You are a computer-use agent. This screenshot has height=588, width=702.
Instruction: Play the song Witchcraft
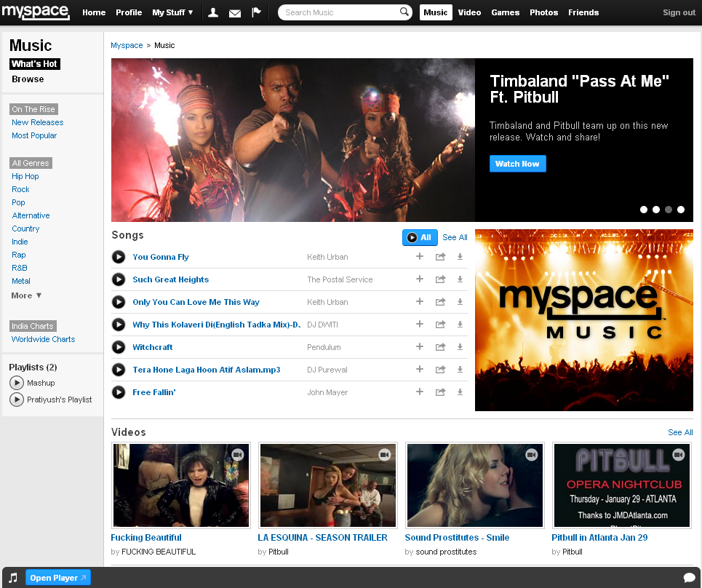(118, 347)
